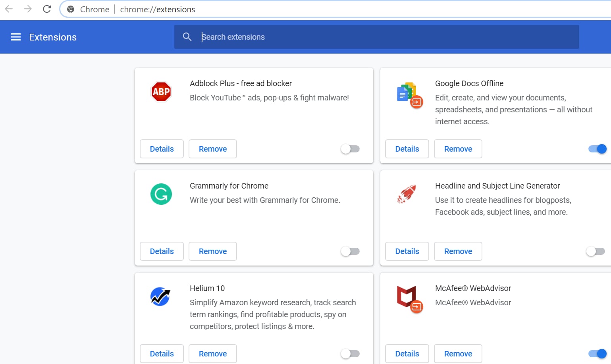Click 'Use it to create headlines' description
611x364 pixels.
pyautogui.click(x=503, y=206)
